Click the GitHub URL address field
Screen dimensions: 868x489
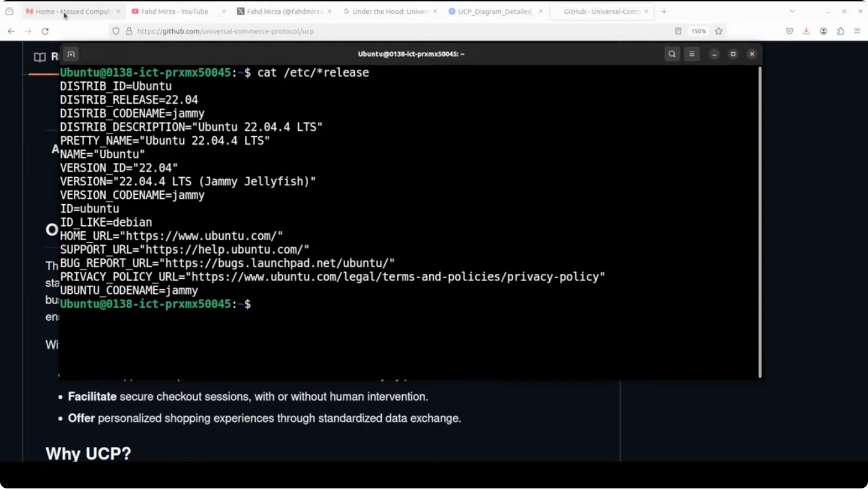360,31
